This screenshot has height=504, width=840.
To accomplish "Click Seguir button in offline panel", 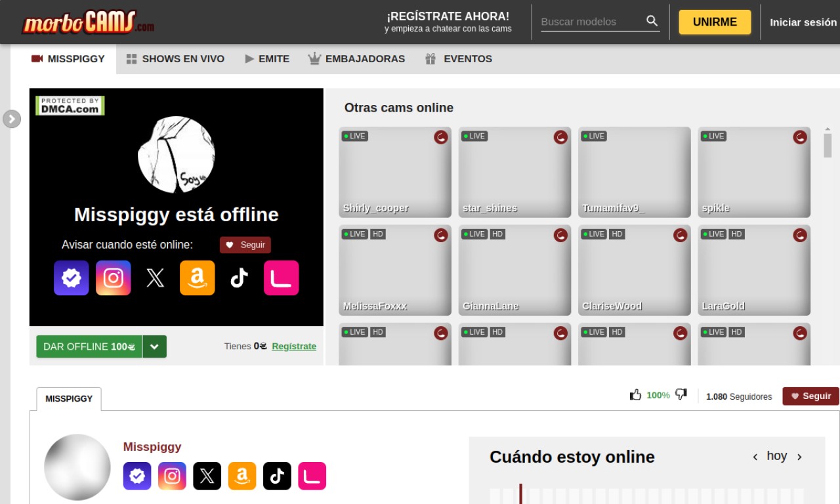I will click(x=245, y=245).
